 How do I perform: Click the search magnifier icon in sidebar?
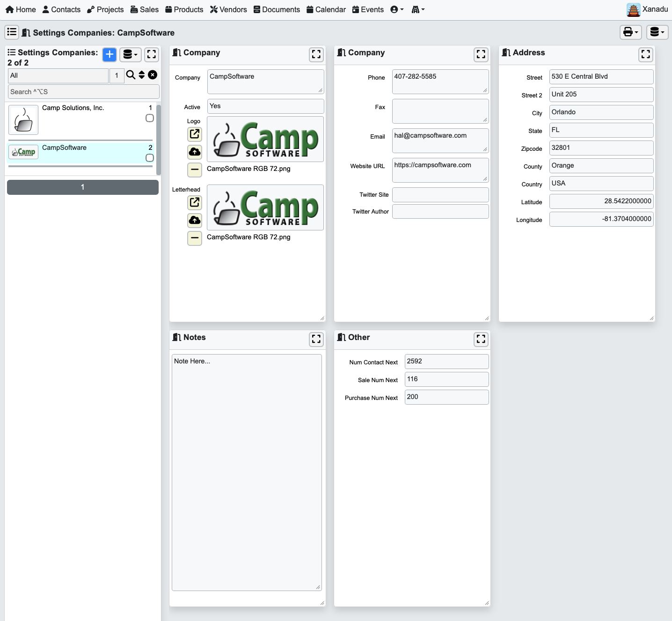pos(130,75)
